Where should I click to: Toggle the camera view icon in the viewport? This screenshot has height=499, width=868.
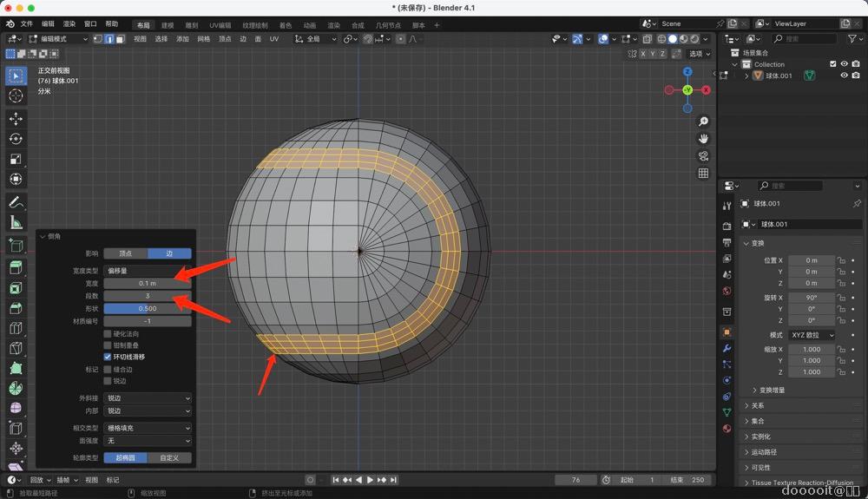(703, 156)
